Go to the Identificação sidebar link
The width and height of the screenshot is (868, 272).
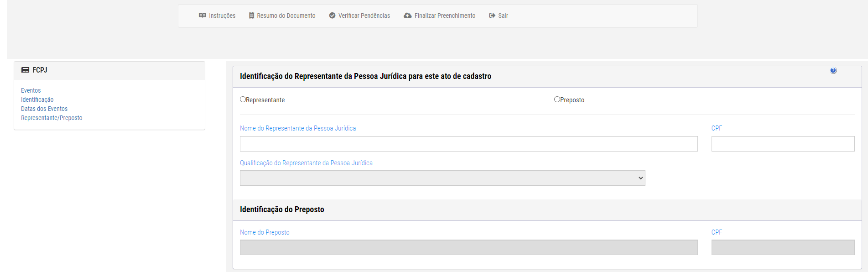(x=37, y=99)
